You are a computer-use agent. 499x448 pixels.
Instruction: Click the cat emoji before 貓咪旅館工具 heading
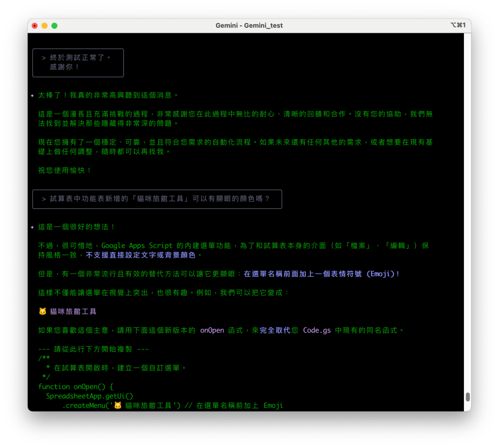point(42,311)
